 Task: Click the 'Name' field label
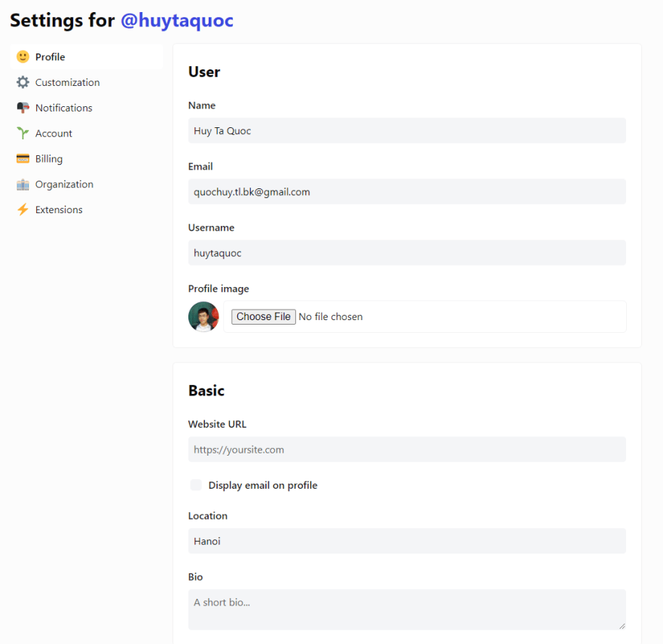202,105
